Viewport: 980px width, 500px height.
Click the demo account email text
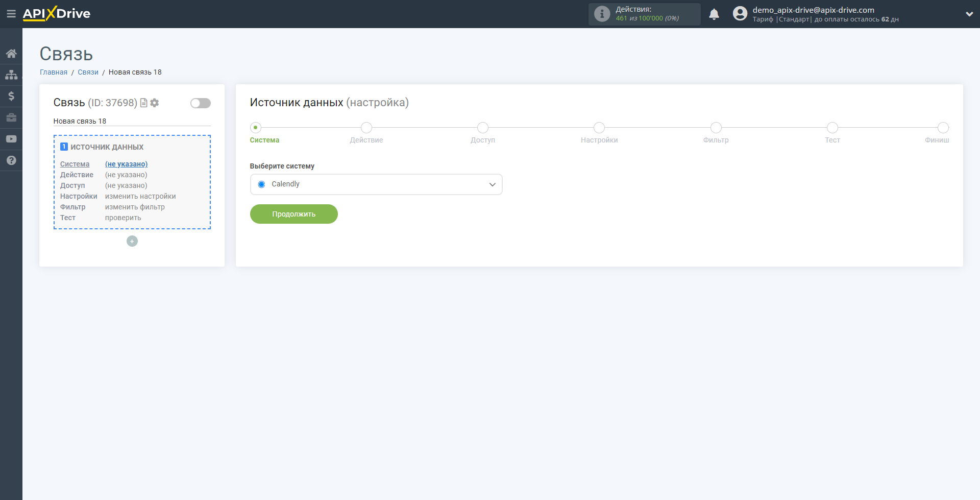coord(813,10)
